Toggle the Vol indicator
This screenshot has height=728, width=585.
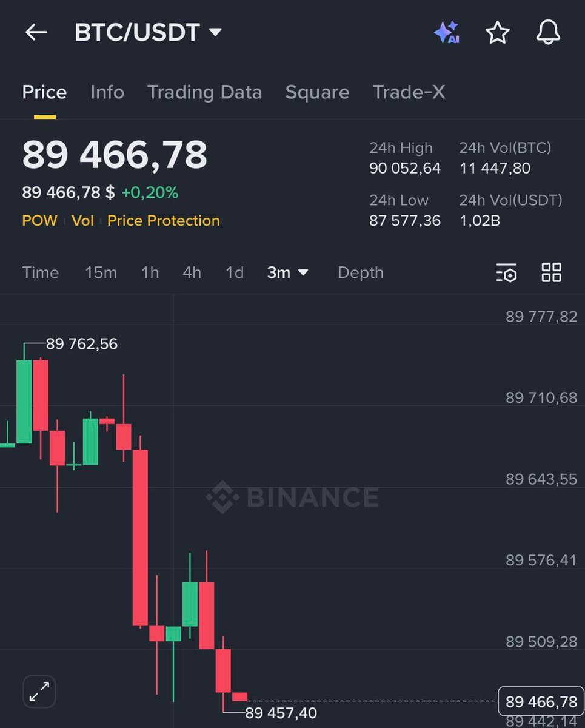click(x=85, y=221)
